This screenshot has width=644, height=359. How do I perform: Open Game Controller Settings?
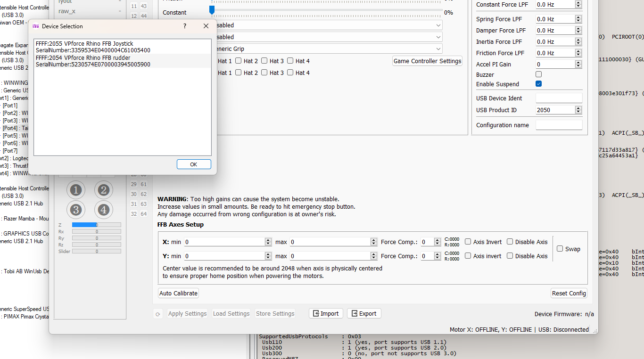(x=427, y=61)
